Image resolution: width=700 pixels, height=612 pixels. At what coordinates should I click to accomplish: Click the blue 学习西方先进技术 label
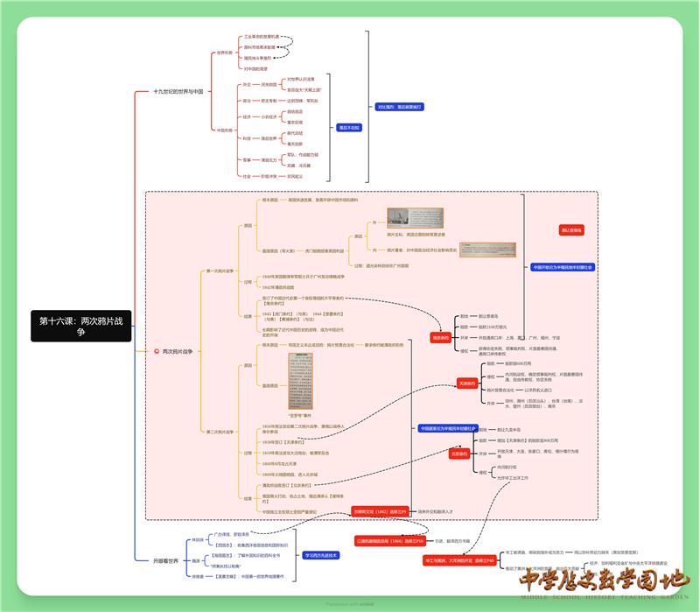pos(320,555)
